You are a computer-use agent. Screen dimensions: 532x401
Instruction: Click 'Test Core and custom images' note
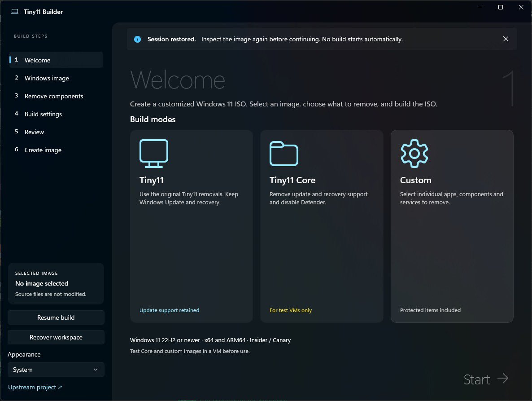click(190, 351)
